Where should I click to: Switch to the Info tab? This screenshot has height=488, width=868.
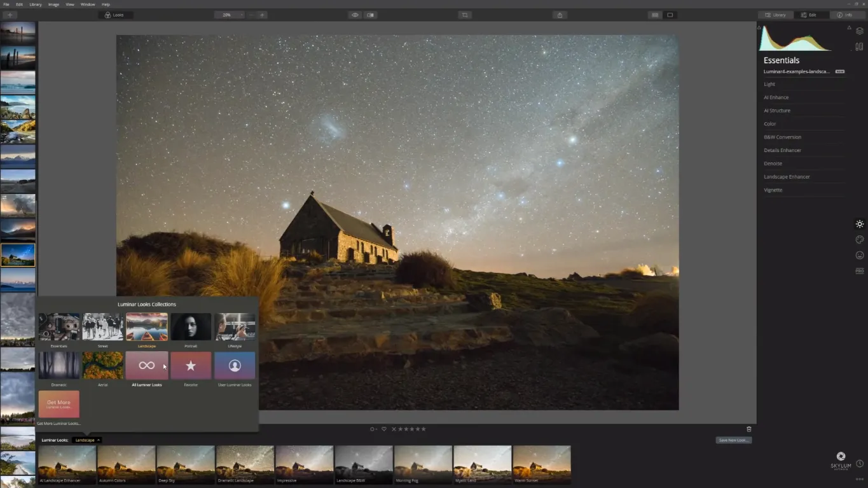coord(844,15)
